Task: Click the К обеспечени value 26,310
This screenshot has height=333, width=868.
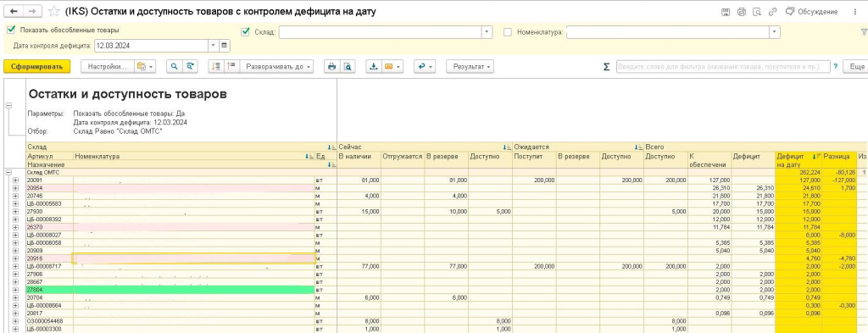Action: (x=709, y=188)
